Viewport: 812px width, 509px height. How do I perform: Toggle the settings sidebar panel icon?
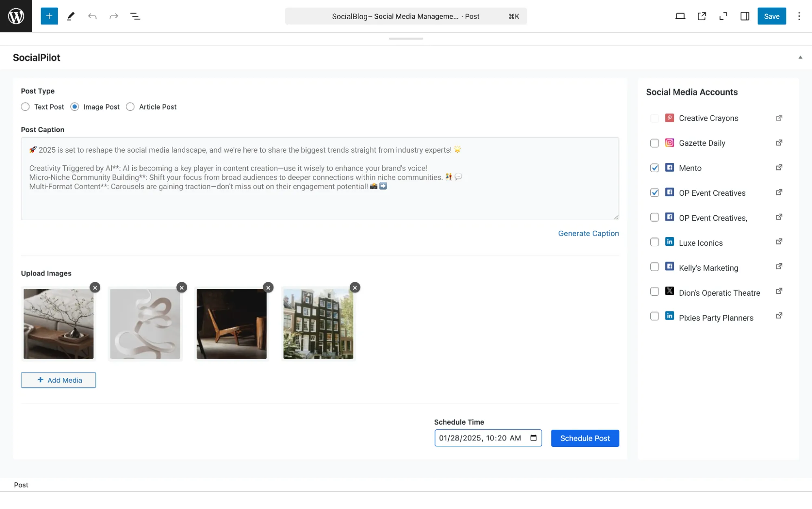(x=745, y=16)
